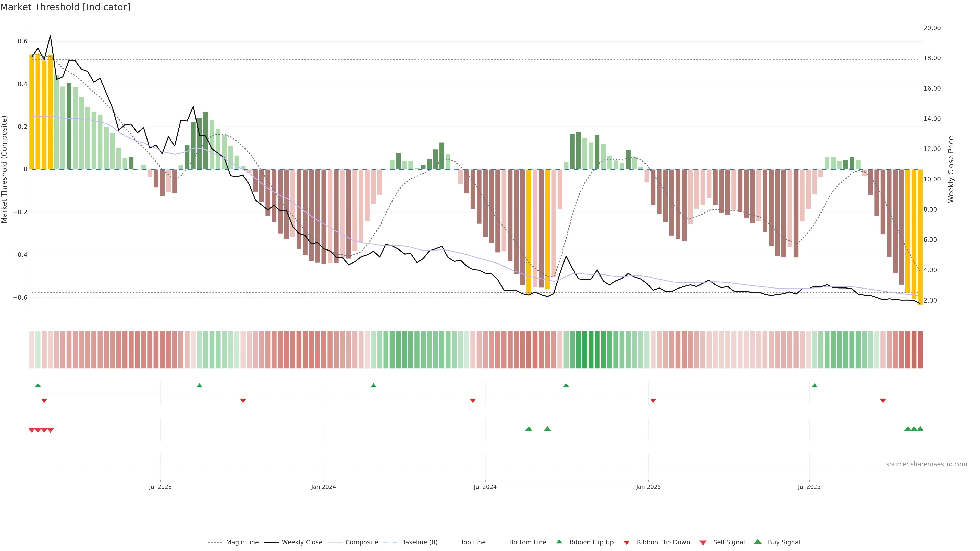Click the Jul 2025 x-axis label

coord(809,487)
